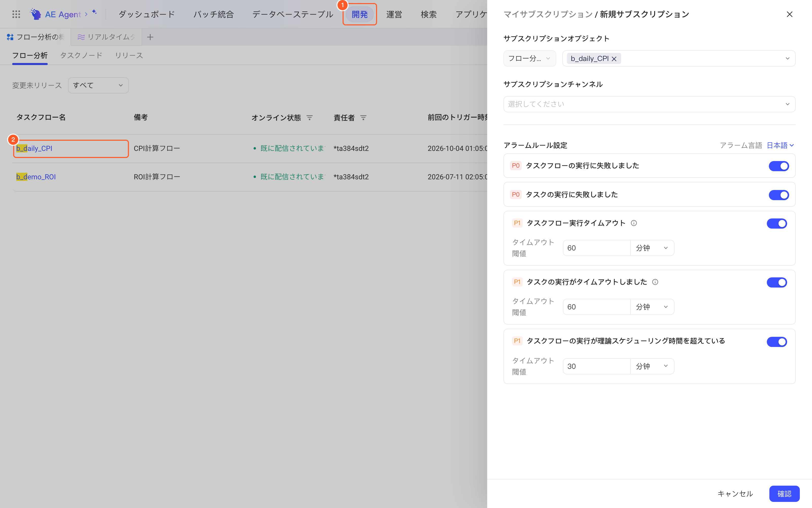Switch to the リリース tab
Image resolution: width=812 pixels, height=508 pixels.
click(129, 55)
